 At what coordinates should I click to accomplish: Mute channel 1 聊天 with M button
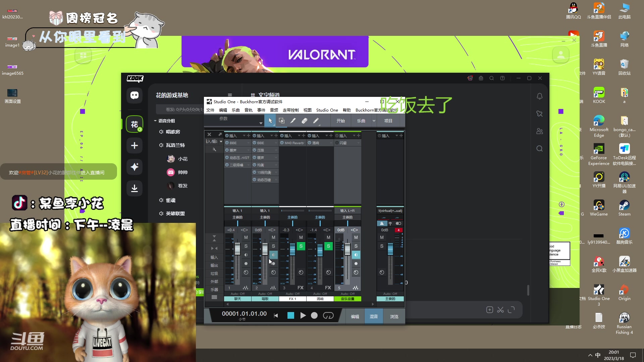(246, 237)
